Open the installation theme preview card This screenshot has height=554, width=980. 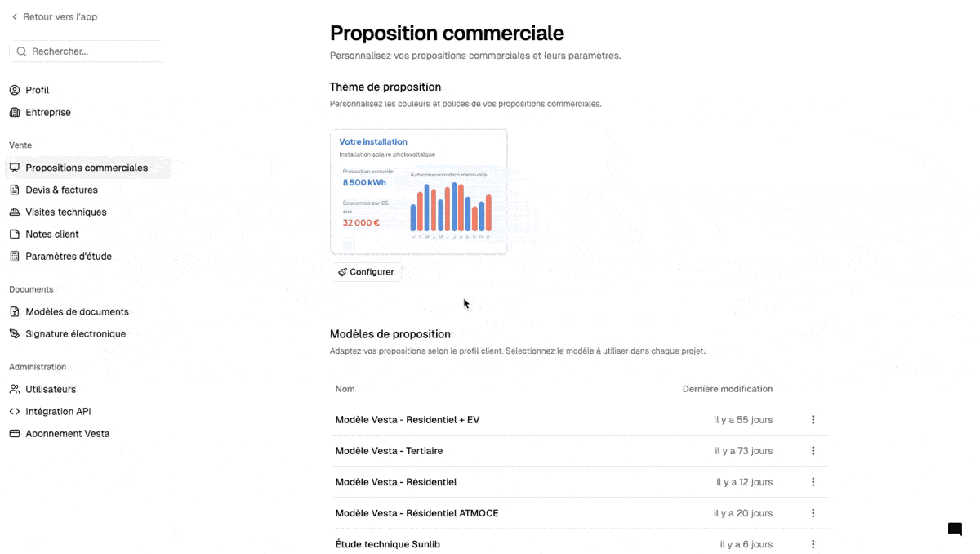[418, 191]
